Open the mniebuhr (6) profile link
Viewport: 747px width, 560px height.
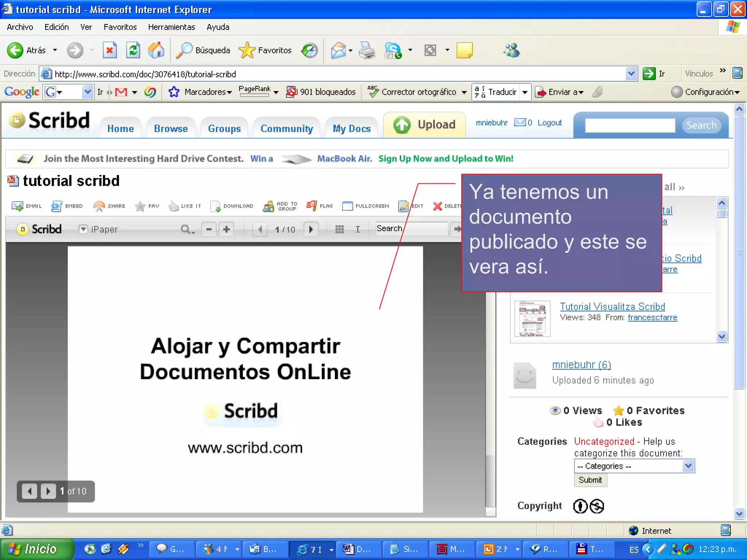(x=581, y=364)
